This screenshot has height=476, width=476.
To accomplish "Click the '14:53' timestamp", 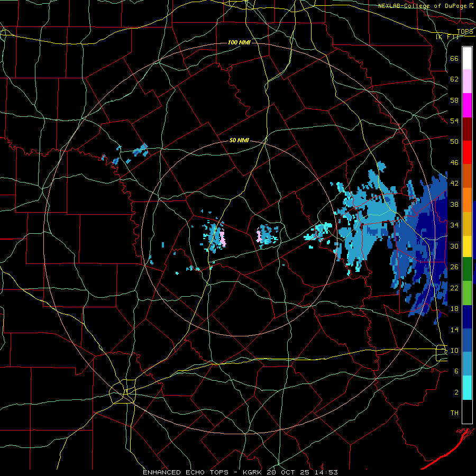I will coord(325,472).
